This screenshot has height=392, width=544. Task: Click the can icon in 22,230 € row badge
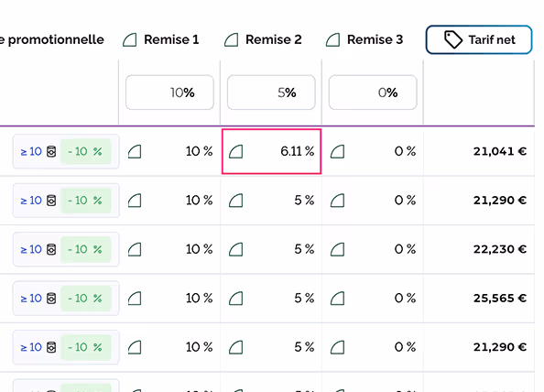pos(51,249)
